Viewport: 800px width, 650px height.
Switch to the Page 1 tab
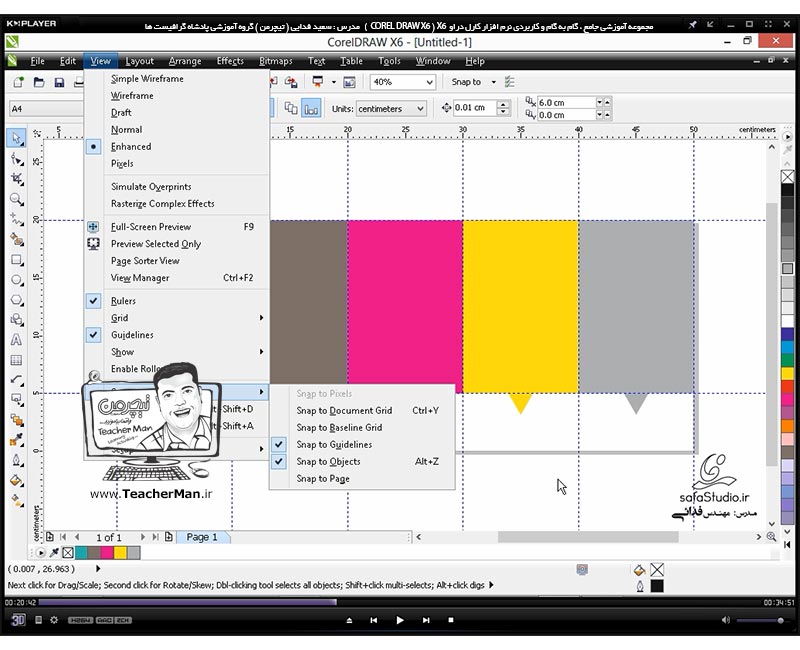click(x=202, y=537)
